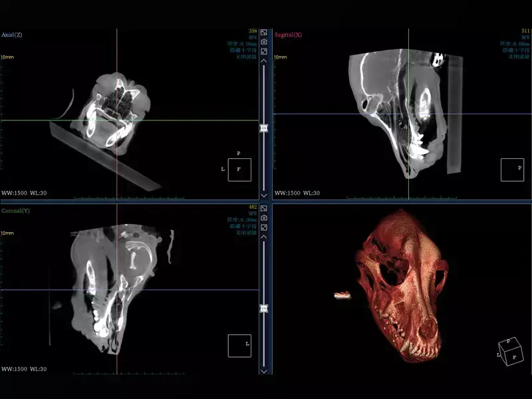Click the layout icon above the axial slider
532x399 pixels.
[264, 32]
